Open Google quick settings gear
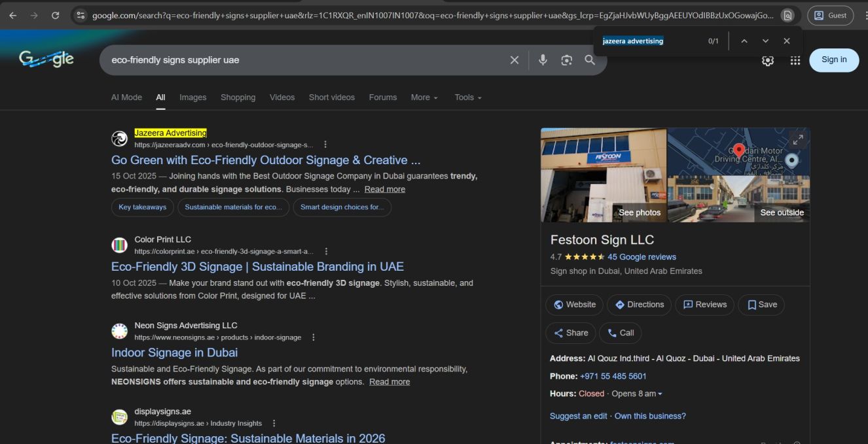Screen dimensions: 868x444 coord(768,60)
